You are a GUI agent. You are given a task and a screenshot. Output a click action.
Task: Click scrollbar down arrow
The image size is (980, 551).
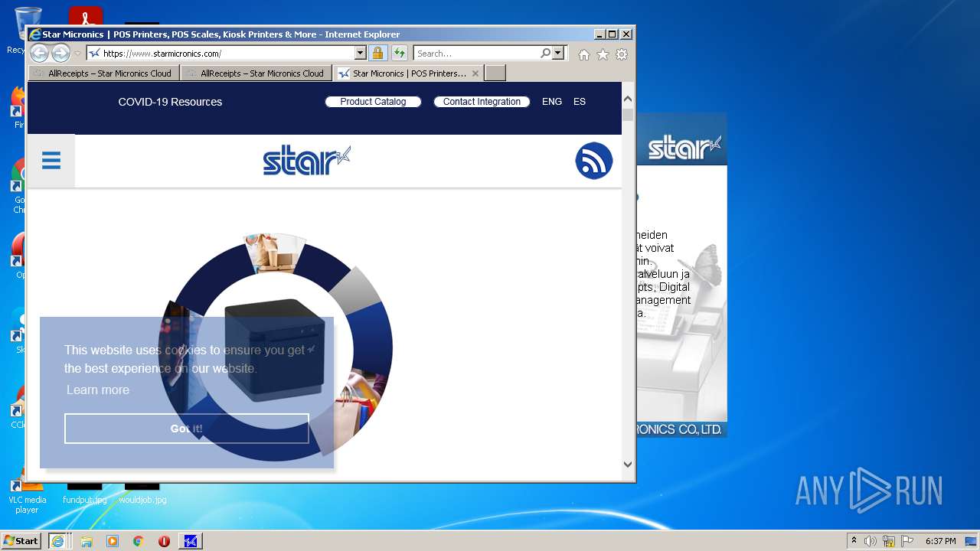click(628, 464)
